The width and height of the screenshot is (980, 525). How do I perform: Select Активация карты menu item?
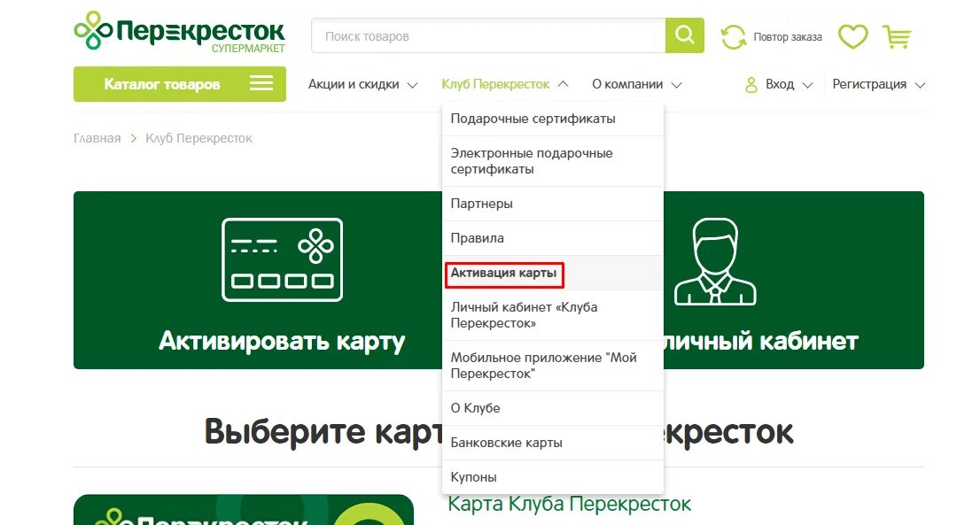pyautogui.click(x=553, y=273)
